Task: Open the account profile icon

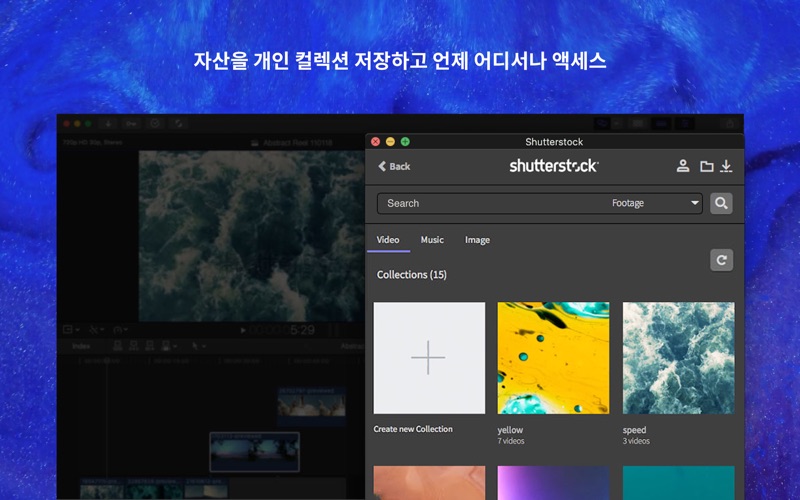Action: click(x=683, y=166)
